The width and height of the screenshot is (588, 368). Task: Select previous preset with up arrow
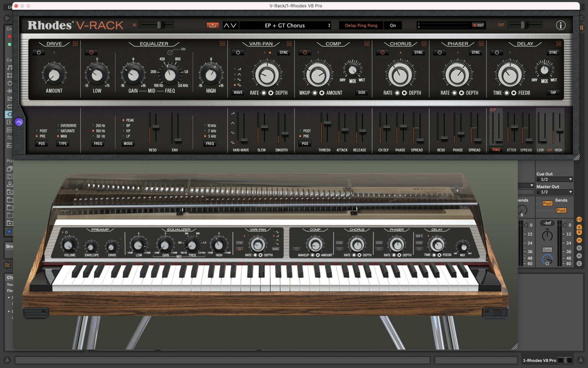tap(226, 25)
